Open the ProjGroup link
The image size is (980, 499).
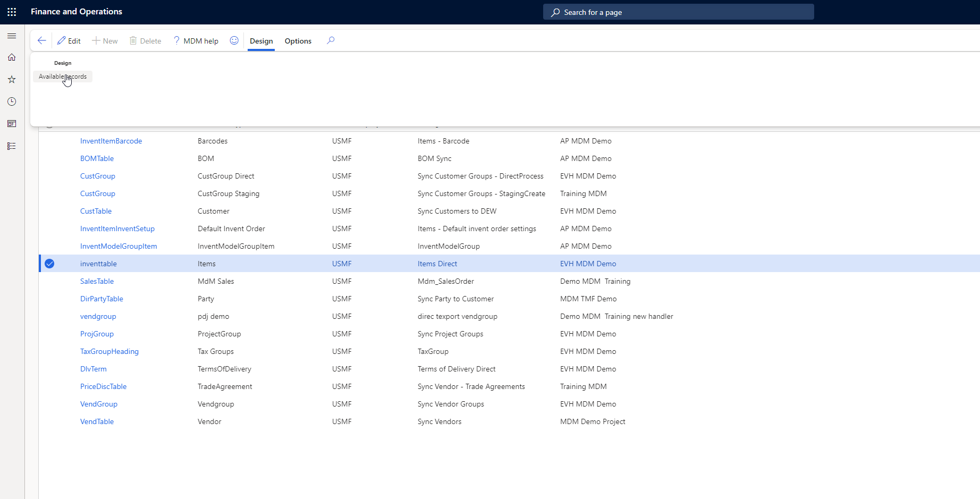97,334
